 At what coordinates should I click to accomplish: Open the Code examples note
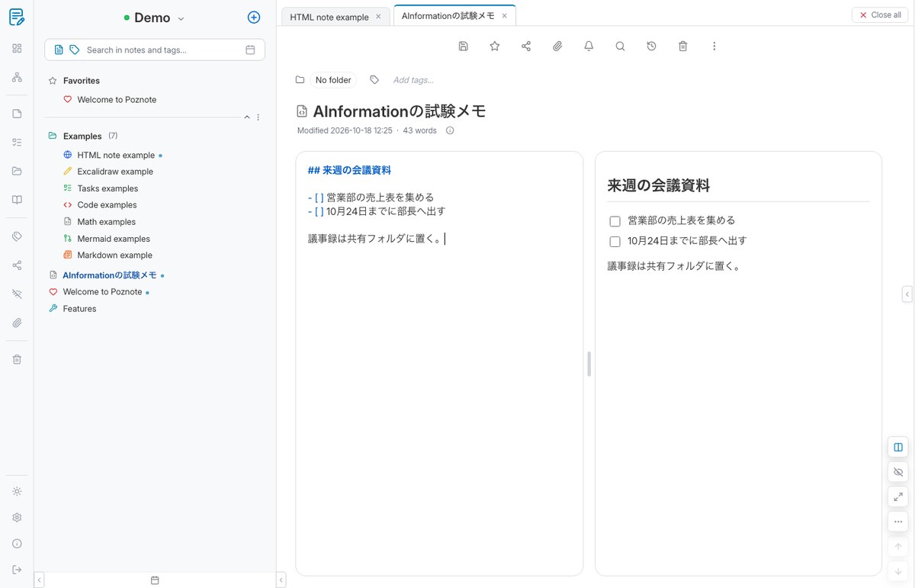pos(107,204)
